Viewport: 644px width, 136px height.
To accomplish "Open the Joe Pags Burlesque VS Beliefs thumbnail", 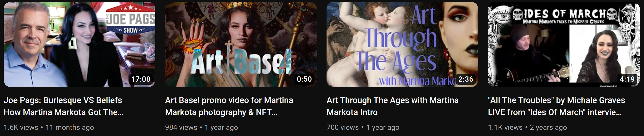I will [x=79, y=44].
